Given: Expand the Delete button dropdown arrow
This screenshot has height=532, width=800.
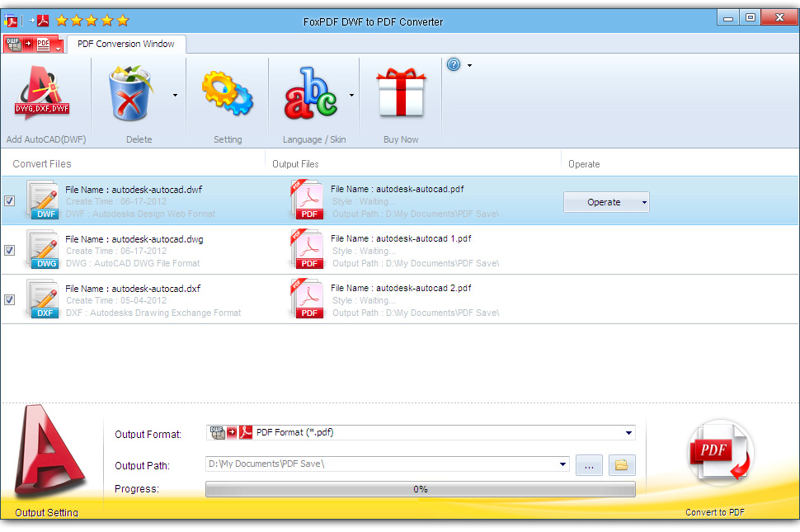Looking at the screenshot, I should (175, 96).
